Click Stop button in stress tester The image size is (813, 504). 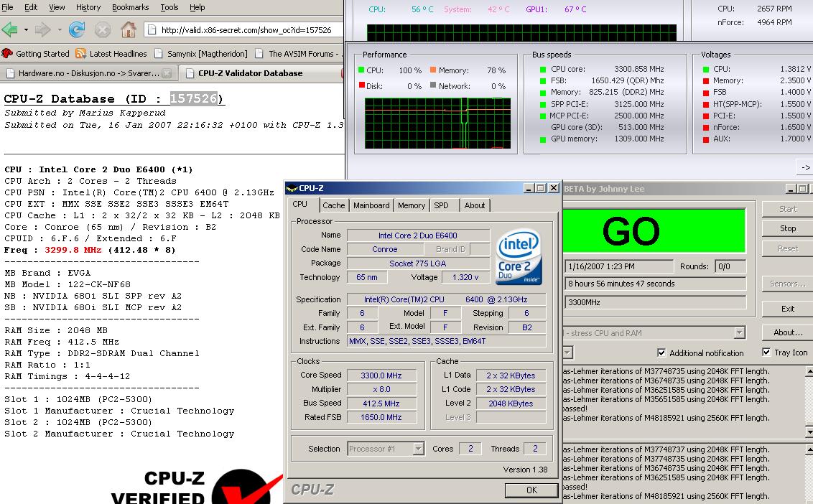(788, 228)
